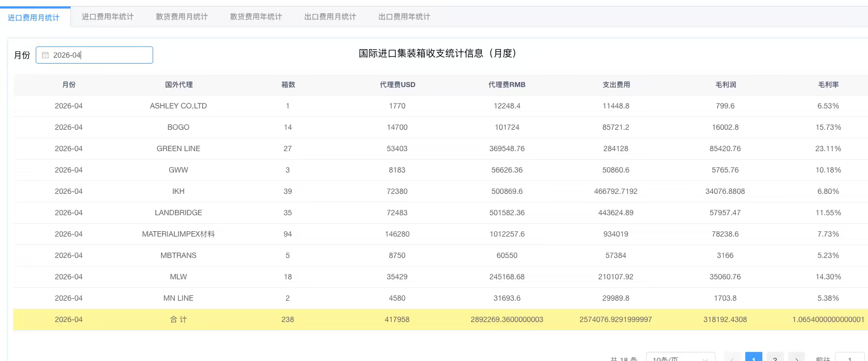
Task: Go to 出口费用月统计 tab
Action: 330,17
